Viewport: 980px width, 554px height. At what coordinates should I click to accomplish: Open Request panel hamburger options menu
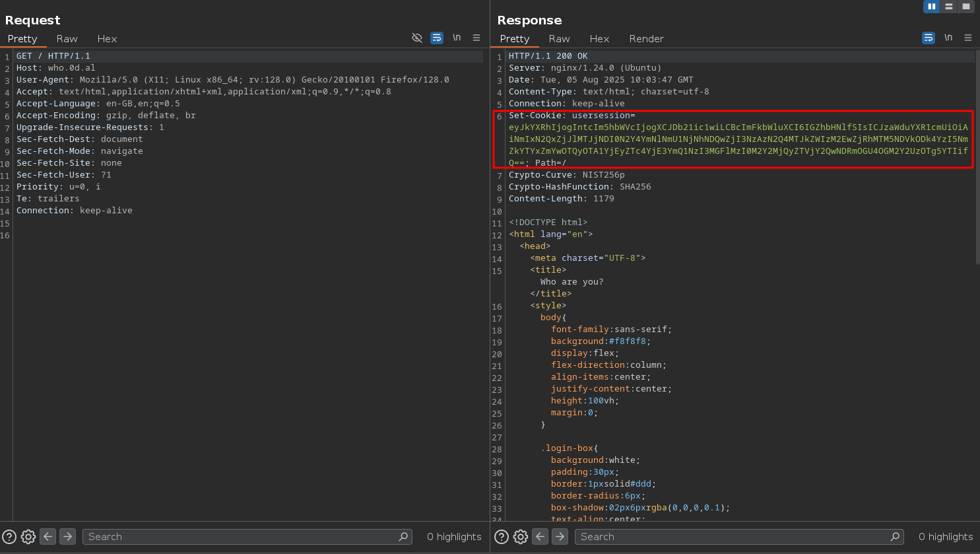476,38
